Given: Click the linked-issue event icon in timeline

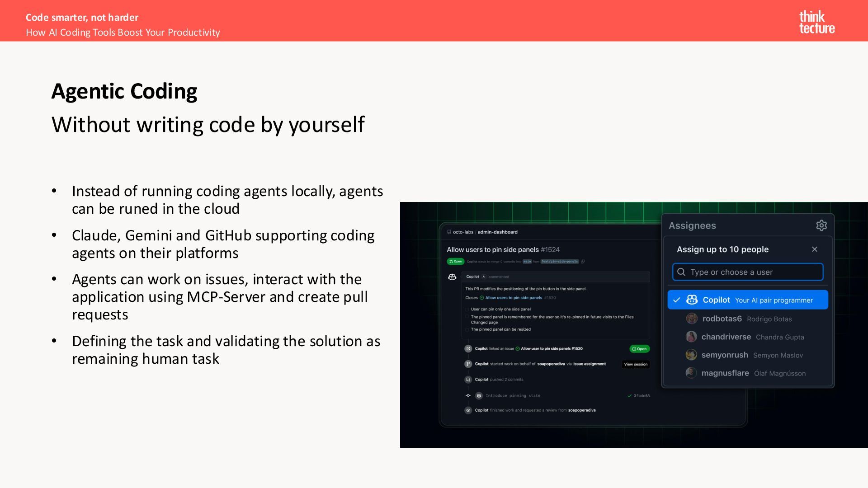Looking at the screenshot, I should click(x=468, y=349).
